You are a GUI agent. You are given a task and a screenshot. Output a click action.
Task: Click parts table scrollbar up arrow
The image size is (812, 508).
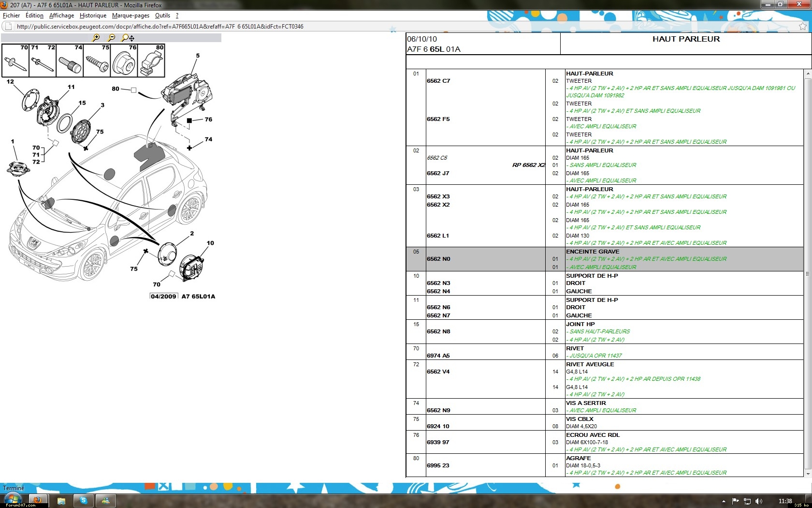point(808,74)
